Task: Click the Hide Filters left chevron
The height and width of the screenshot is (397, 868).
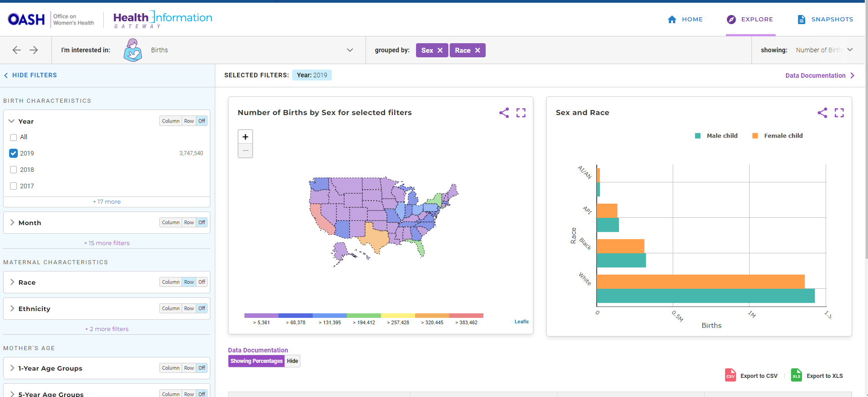Action: (x=6, y=75)
